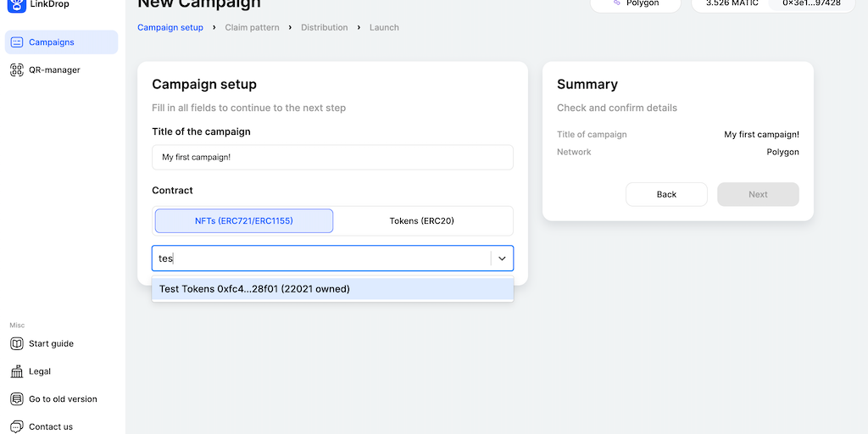Collapse the contract dropdown chevron
Viewport: 868px width, 434px height.
pyautogui.click(x=502, y=259)
